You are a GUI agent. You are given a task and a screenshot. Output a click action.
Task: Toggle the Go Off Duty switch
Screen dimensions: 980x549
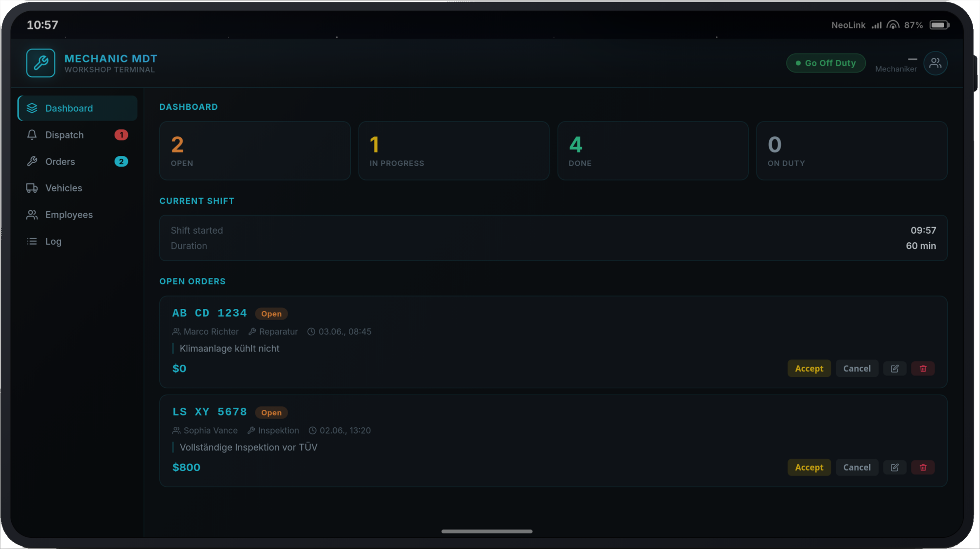[x=826, y=63]
